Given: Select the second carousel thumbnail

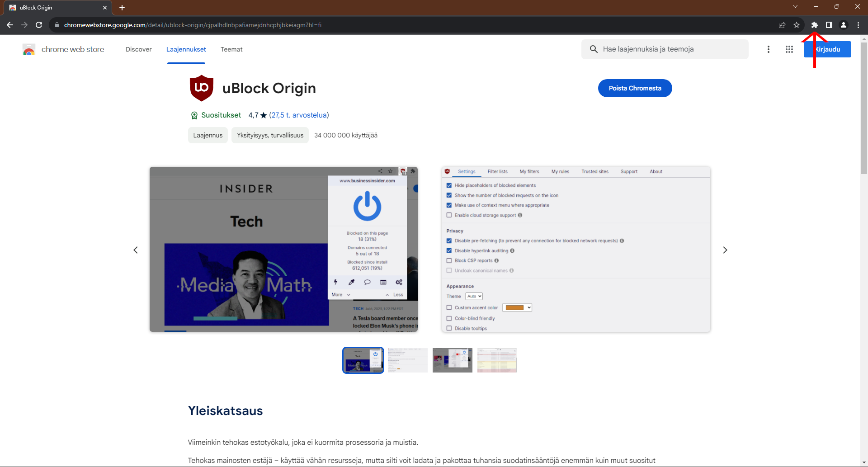Looking at the screenshot, I should (408, 360).
